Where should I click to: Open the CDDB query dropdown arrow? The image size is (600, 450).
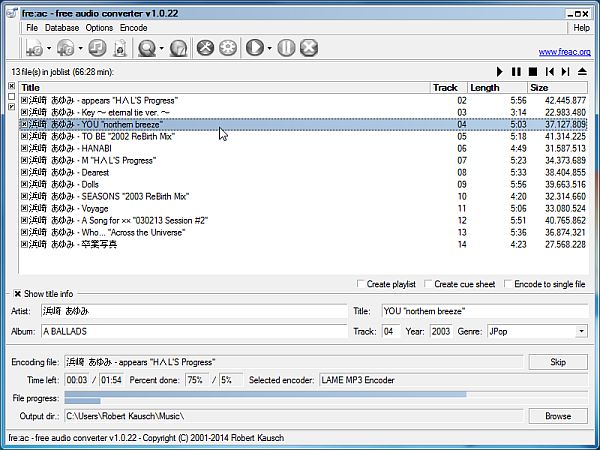tap(161, 48)
